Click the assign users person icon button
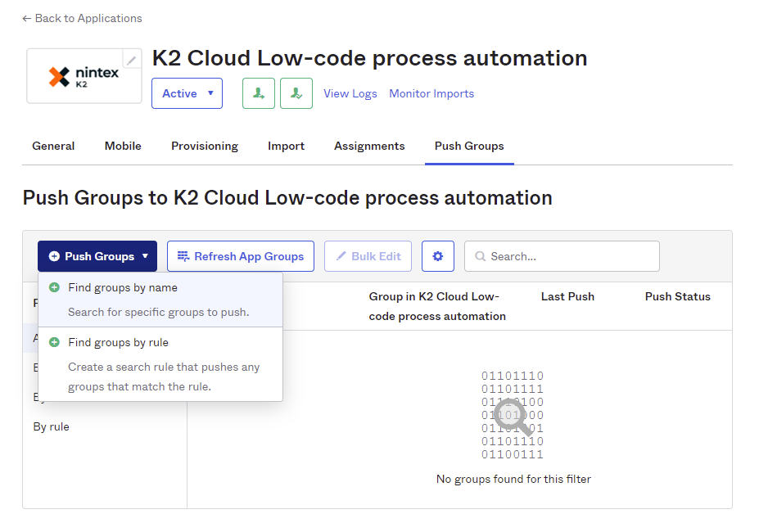The width and height of the screenshot is (759, 532). (258, 93)
